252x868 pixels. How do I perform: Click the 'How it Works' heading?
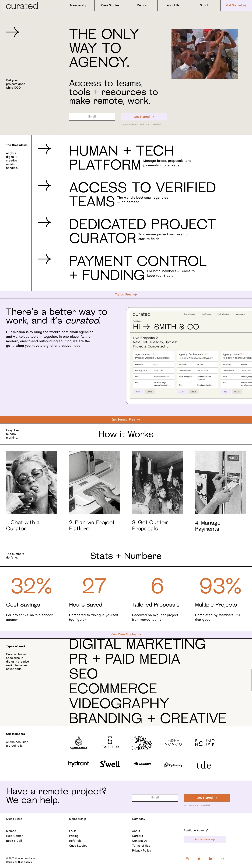(x=126, y=434)
